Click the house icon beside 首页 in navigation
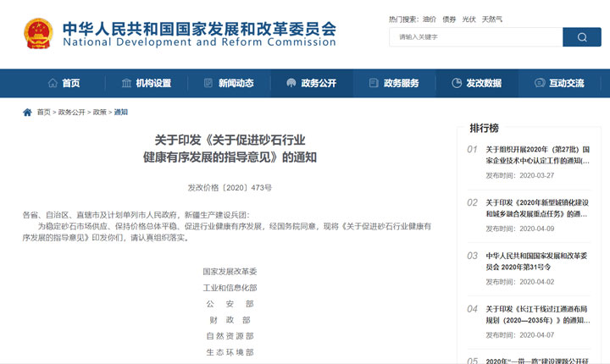The width and height of the screenshot is (610, 364). [51, 83]
